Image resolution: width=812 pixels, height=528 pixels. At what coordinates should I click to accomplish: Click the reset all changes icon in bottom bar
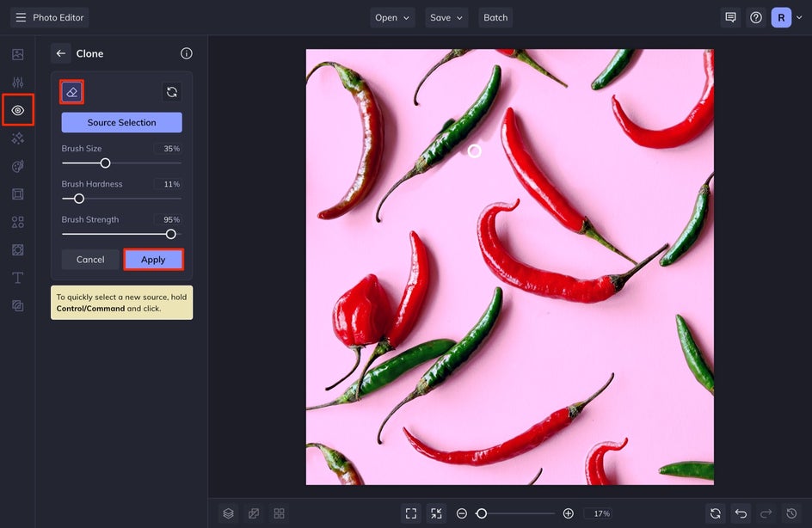[716, 513]
